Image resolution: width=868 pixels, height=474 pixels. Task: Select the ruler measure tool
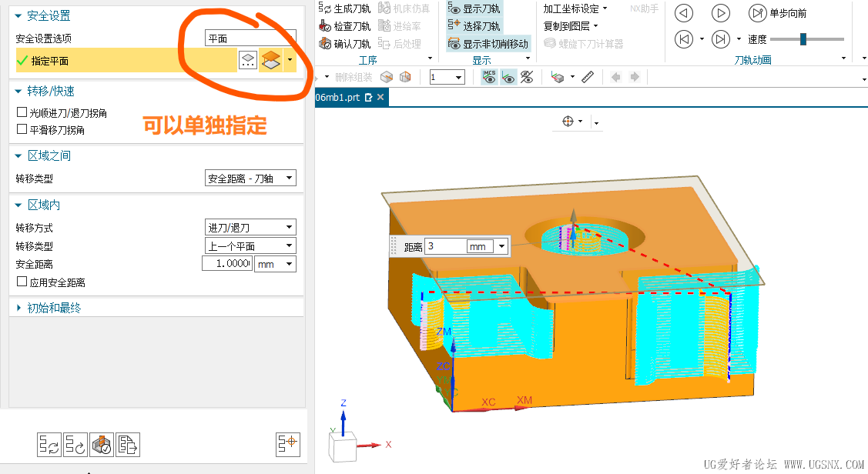click(588, 77)
